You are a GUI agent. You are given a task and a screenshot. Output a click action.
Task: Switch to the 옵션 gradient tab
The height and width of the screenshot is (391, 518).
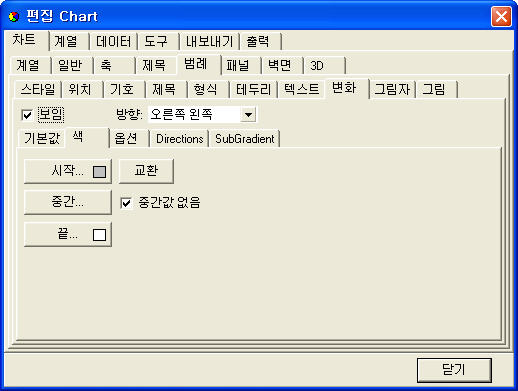[129, 138]
